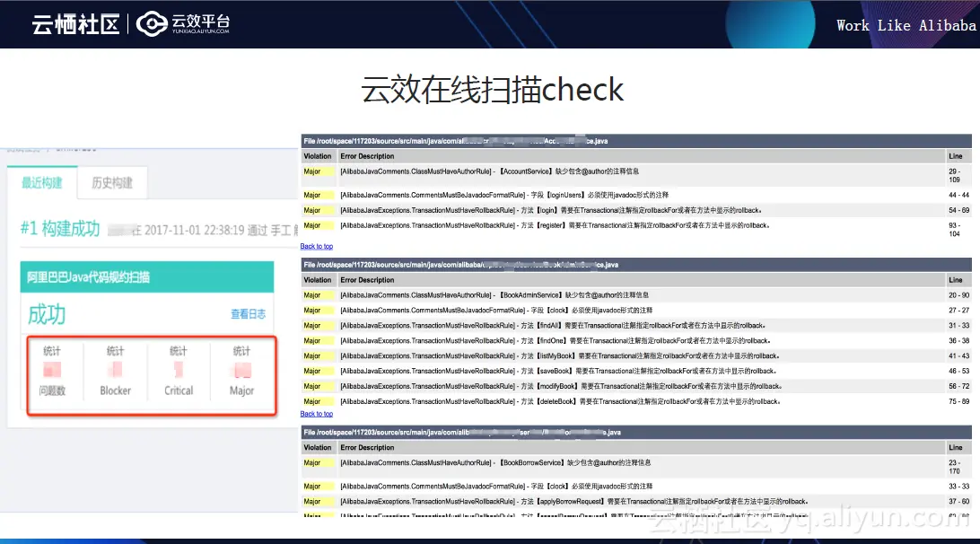
Task: Select the BookAdminService ClassMustHaveAuthorRule row
Action: (x=636, y=295)
